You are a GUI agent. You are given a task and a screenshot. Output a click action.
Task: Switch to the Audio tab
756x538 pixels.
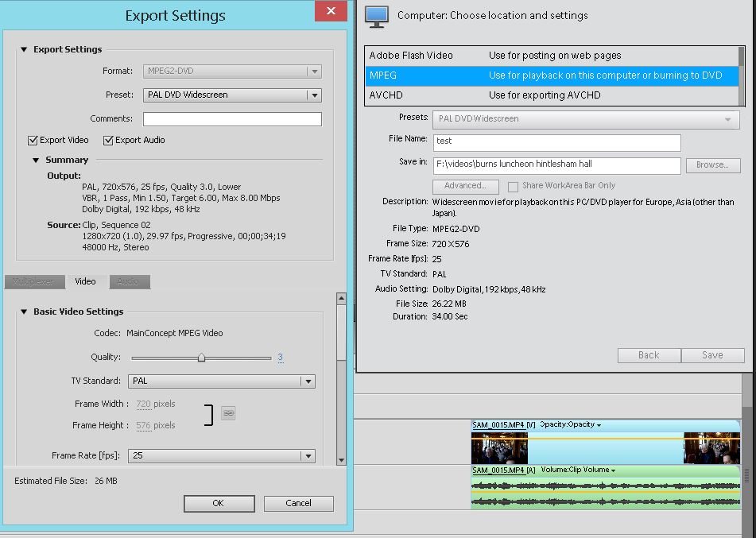tap(127, 282)
